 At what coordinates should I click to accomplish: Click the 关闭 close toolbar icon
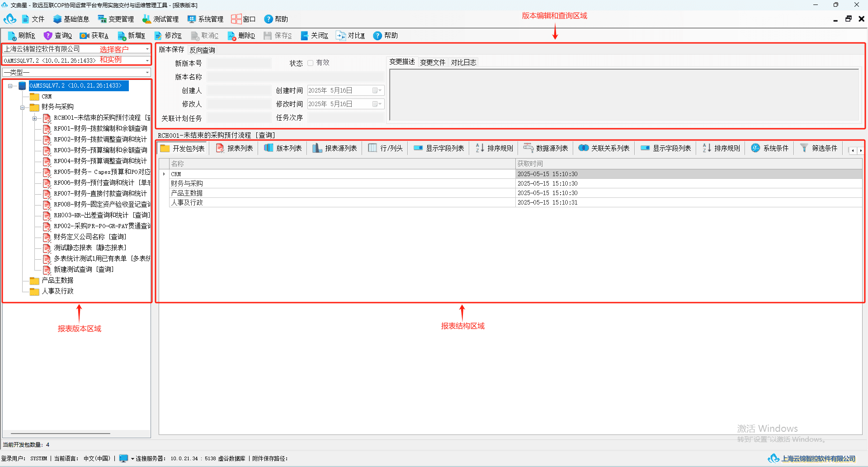(304, 36)
